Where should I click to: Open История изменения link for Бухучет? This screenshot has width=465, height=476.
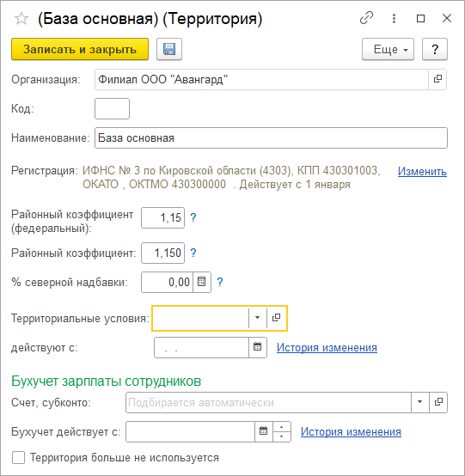coord(351,431)
